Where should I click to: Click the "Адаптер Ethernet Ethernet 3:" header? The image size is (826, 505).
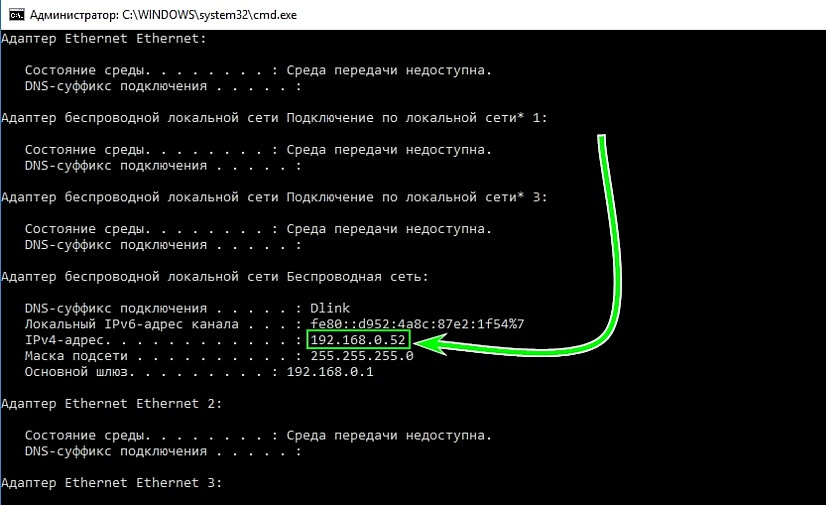pyautogui.click(x=112, y=483)
